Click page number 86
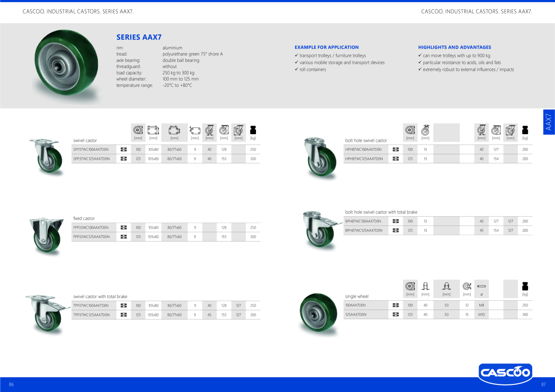 click(x=11, y=385)
